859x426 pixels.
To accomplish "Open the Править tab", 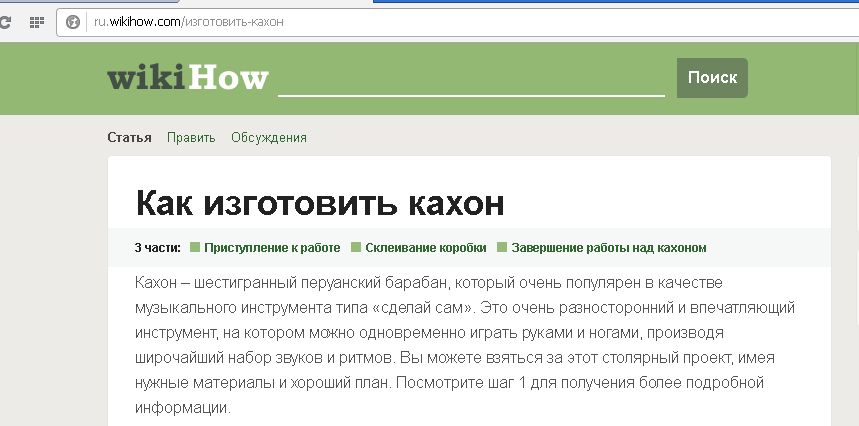I will pos(191,137).
